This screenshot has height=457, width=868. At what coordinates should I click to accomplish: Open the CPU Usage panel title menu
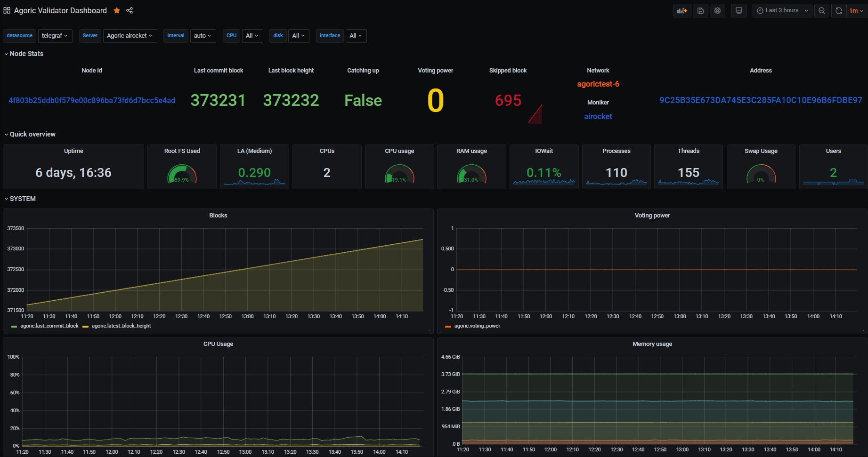(x=218, y=344)
